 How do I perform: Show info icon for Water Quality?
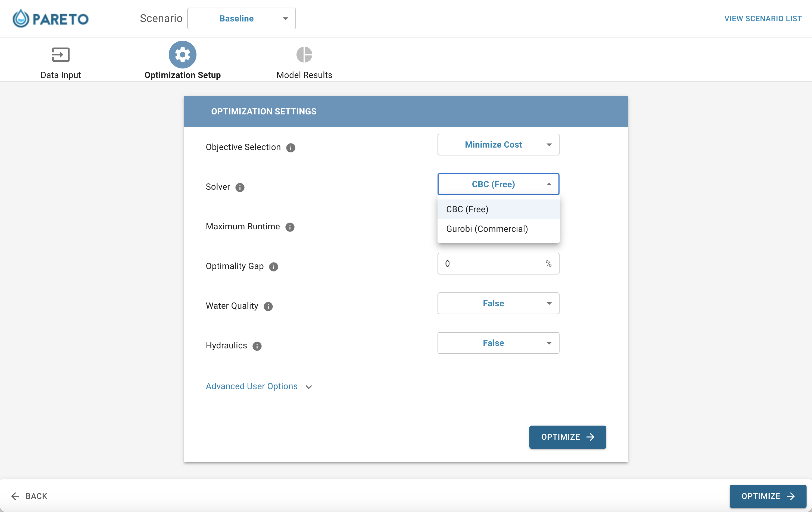(x=268, y=306)
